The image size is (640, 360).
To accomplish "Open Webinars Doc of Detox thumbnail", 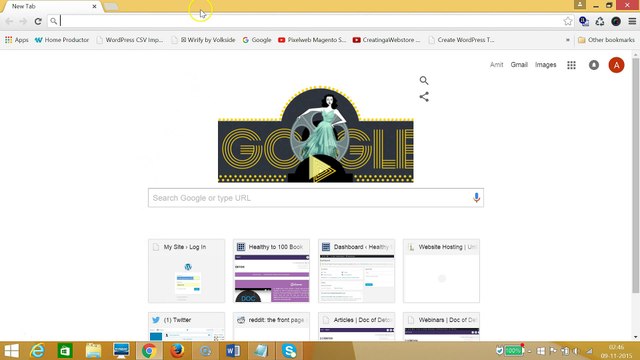I will pyautogui.click(x=441, y=327).
